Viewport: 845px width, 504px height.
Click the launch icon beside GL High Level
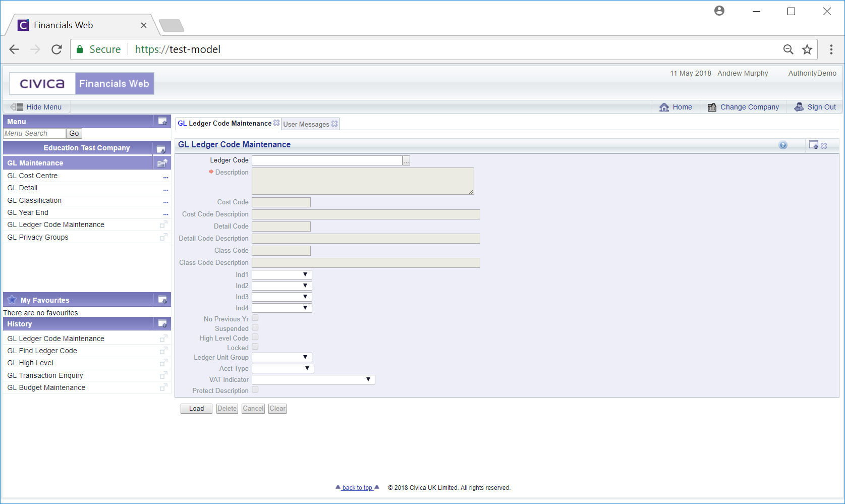(163, 362)
